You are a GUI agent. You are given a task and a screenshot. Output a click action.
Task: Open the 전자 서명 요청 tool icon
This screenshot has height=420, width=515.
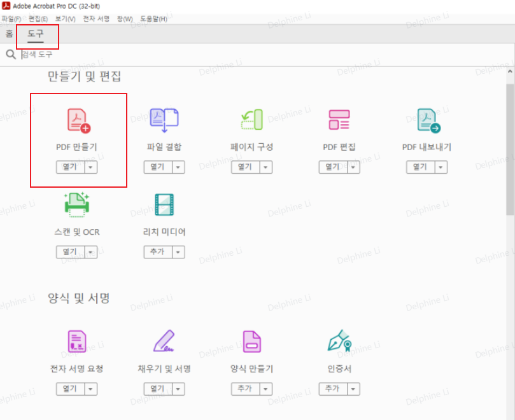[76, 342]
